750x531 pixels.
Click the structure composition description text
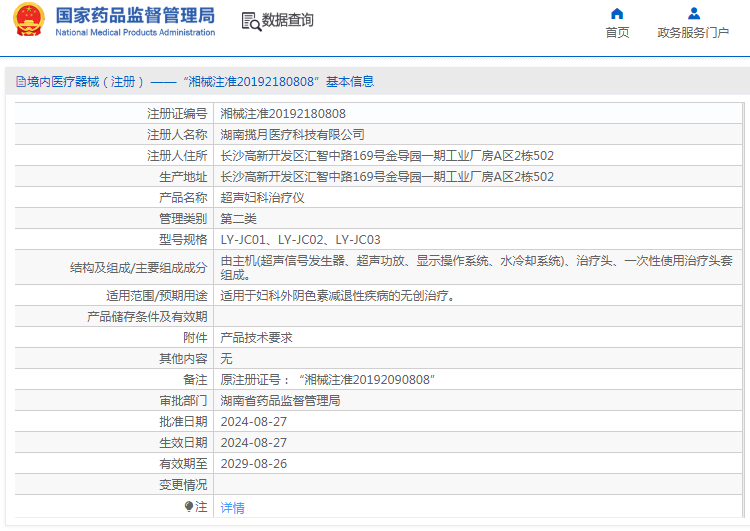coord(476,267)
